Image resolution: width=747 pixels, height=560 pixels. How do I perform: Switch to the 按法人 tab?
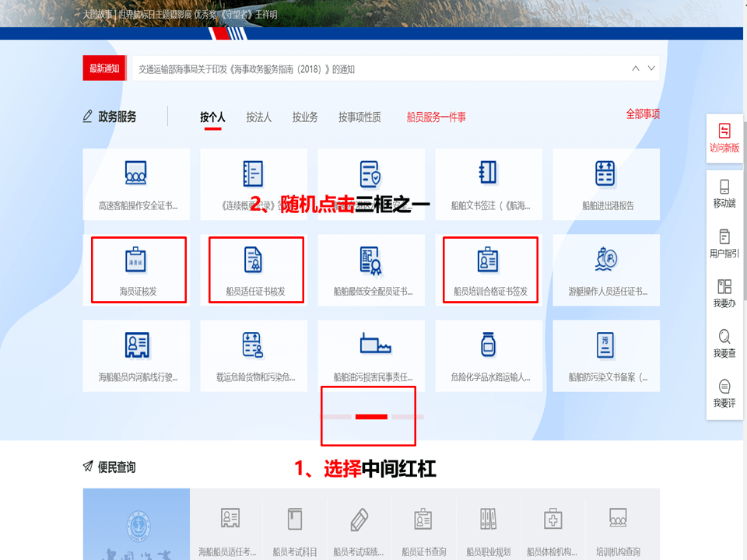click(257, 117)
